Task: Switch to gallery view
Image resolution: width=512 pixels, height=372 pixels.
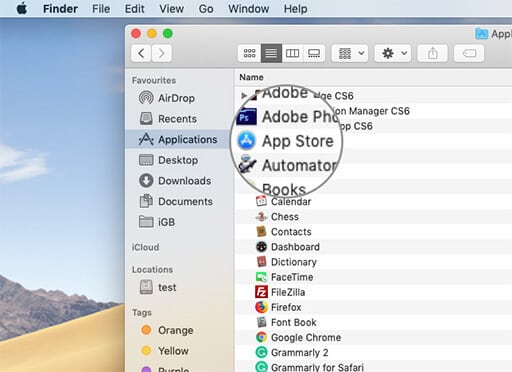Action: pyautogui.click(x=314, y=53)
